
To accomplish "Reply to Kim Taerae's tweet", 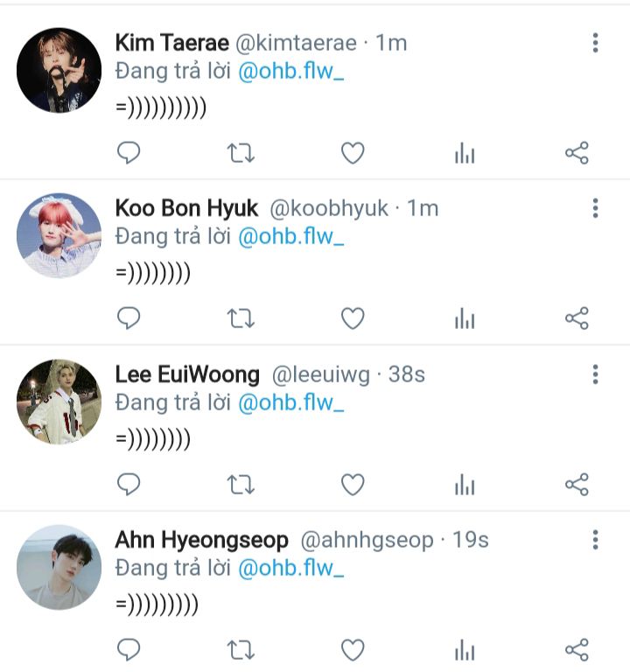I will [x=129, y=154].
